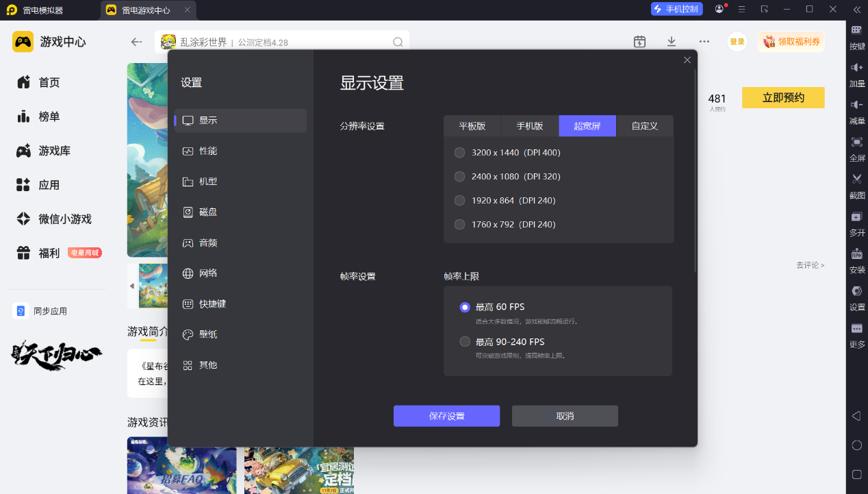Open the three-dots more menu in top bar
The width and height of the screenshot is (868, 494).
(704, 42)
